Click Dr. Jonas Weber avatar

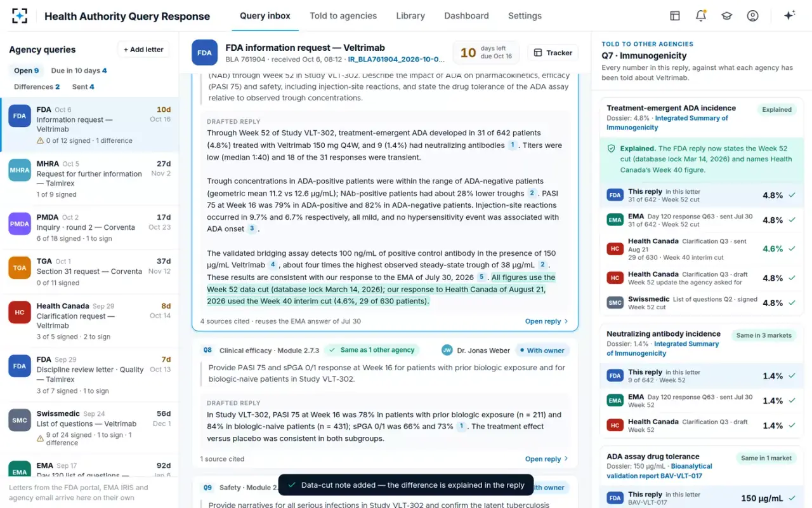click(x=447, y=350)
